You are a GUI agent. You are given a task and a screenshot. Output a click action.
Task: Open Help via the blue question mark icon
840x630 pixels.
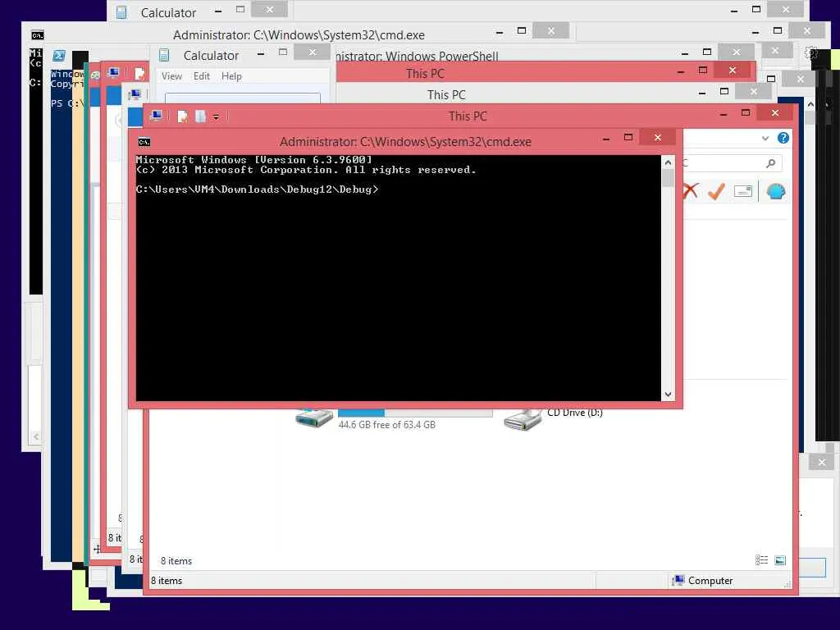click(783, 138)
